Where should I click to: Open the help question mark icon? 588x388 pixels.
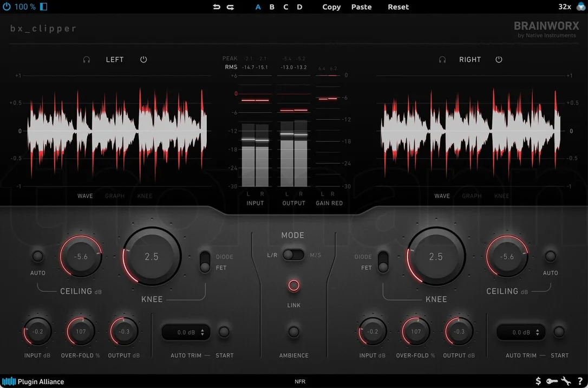coord(580,381)
